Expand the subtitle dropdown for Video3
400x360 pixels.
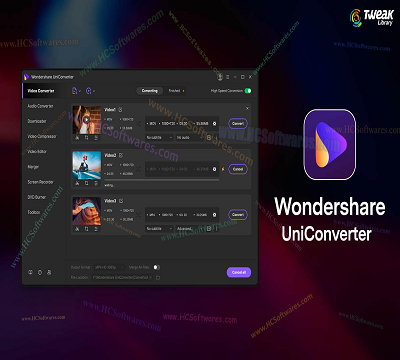tap(160, 229)
